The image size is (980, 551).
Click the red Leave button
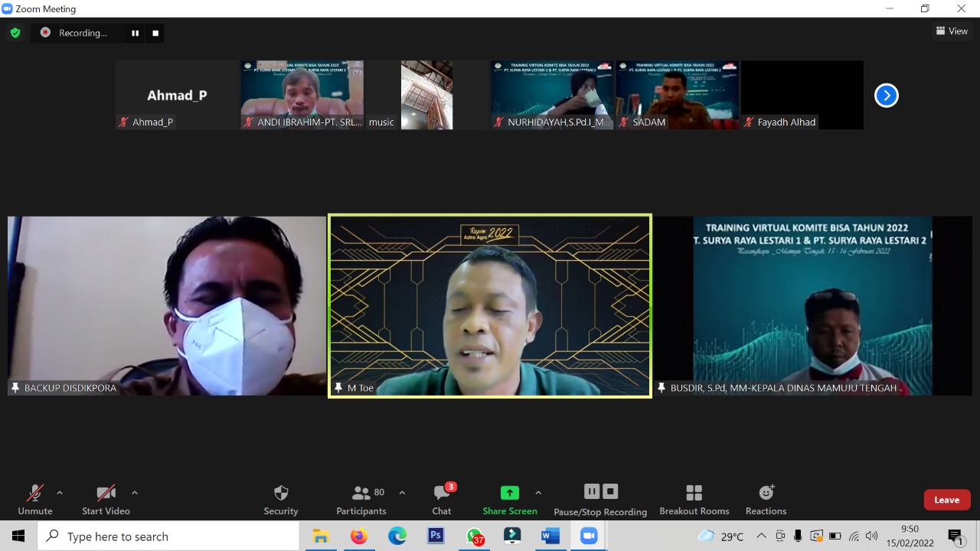(x=946, y=500)
